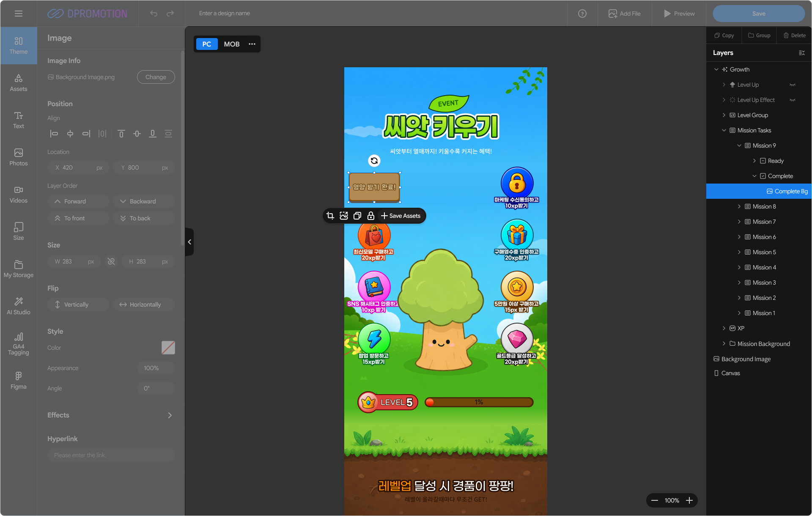Image resolution: width=812 pixels, height=516 pixels.
Task: Distribute vertically align icon
Action: [168, 134]
